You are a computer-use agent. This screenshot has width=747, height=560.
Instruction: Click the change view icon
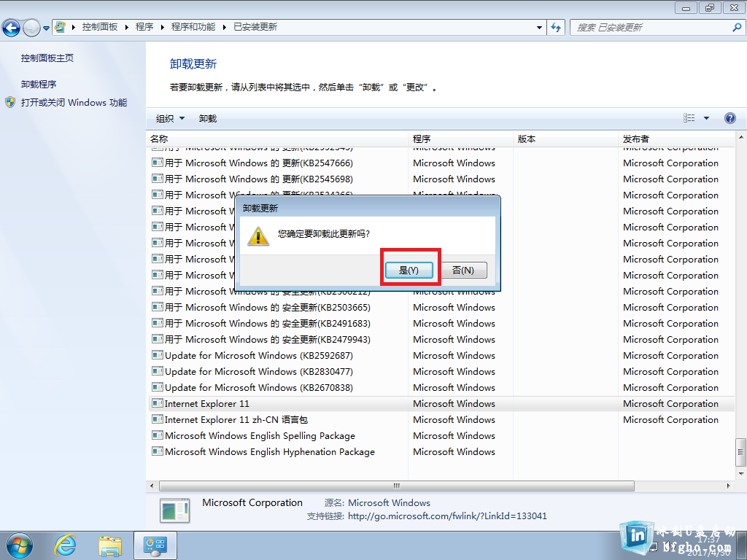coord(689,118)
